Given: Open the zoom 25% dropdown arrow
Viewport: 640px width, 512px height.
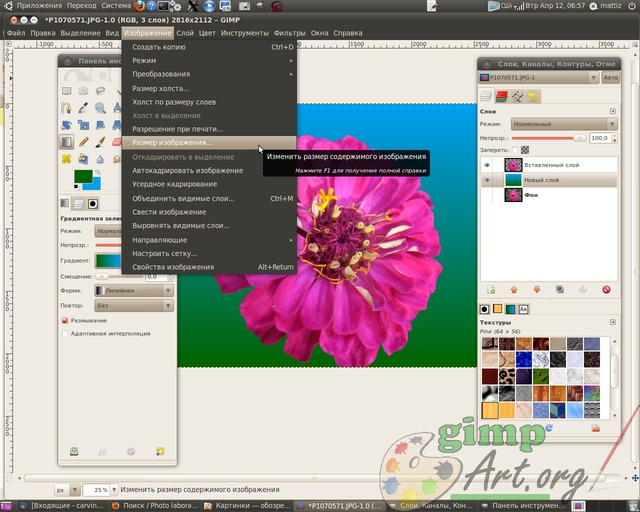Looking at the screenshot, I should (114, 490).
